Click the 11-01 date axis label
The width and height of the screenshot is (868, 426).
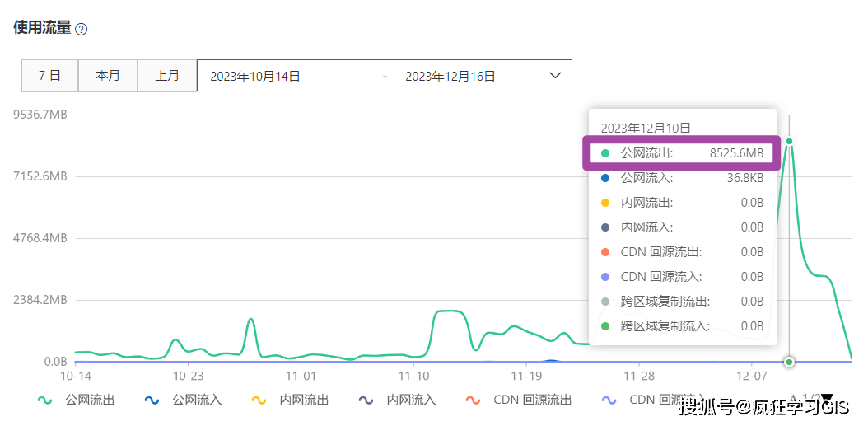[301, 376]
